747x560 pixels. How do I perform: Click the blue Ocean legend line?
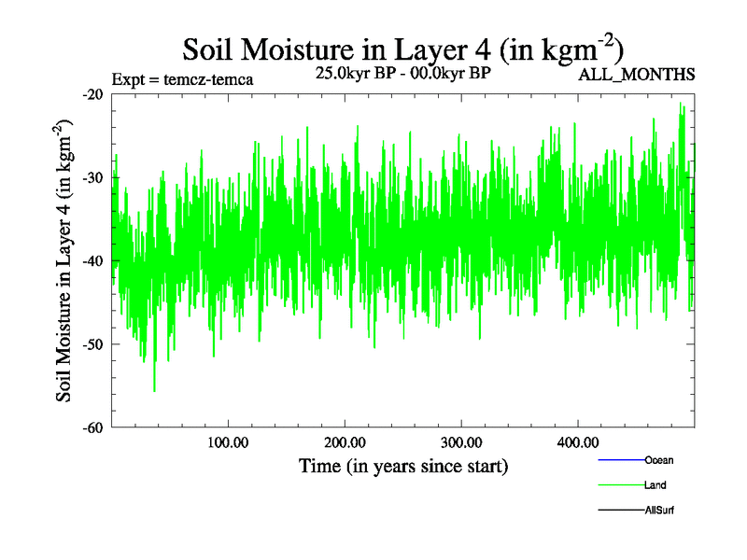(620, 460)
